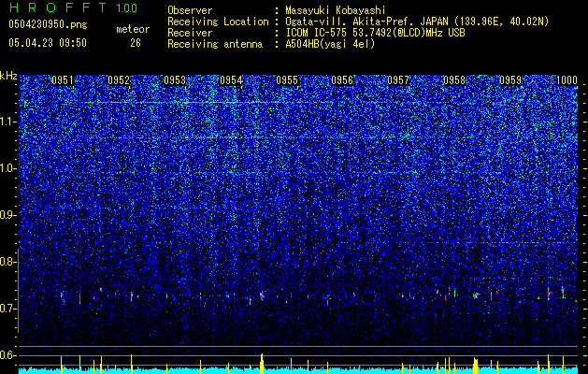The image size is (588, 374).
Task: Click the 0956 time marker
Action: click(342, 80)
